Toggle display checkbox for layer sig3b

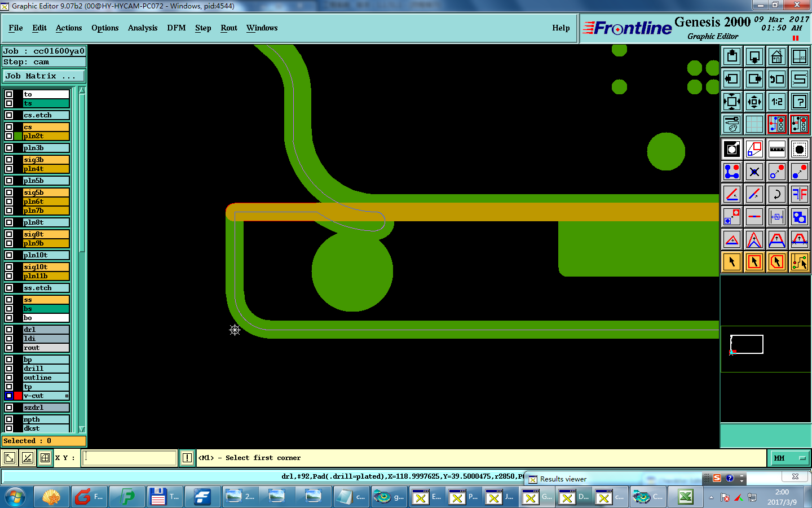(x=9, y=160)
